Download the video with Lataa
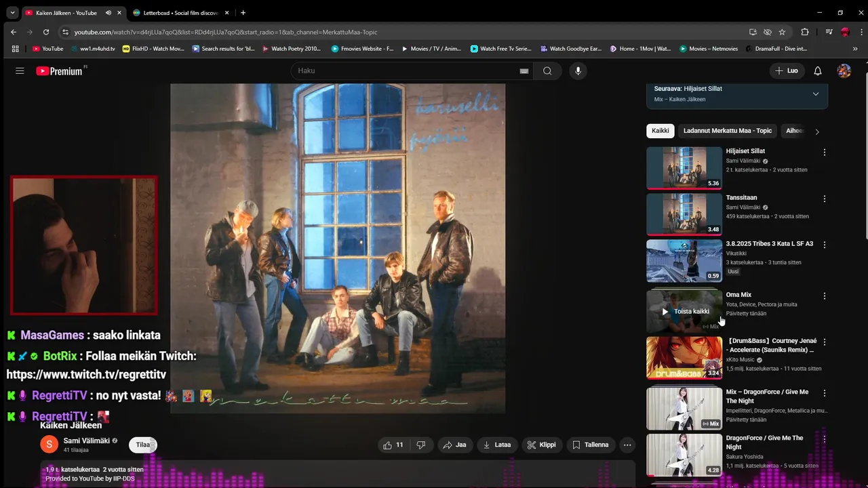The width and height of the screenshot is (868, 488). [x=496, y=445]
